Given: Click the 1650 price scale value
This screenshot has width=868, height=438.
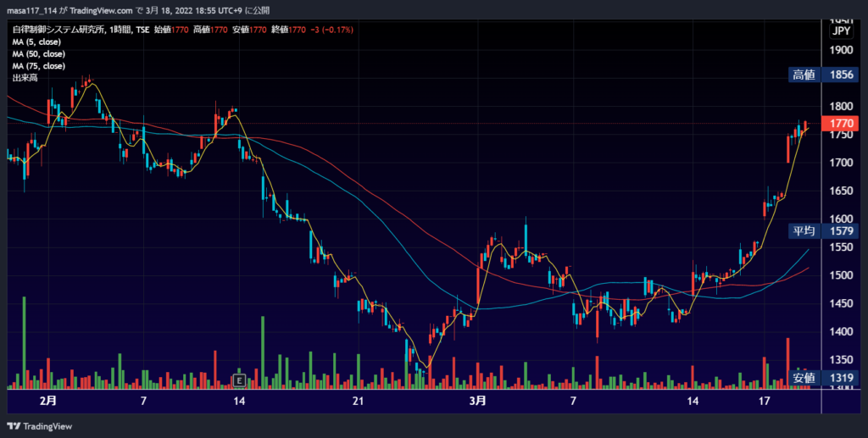Looking at the screenshot, I should [841, 191].
